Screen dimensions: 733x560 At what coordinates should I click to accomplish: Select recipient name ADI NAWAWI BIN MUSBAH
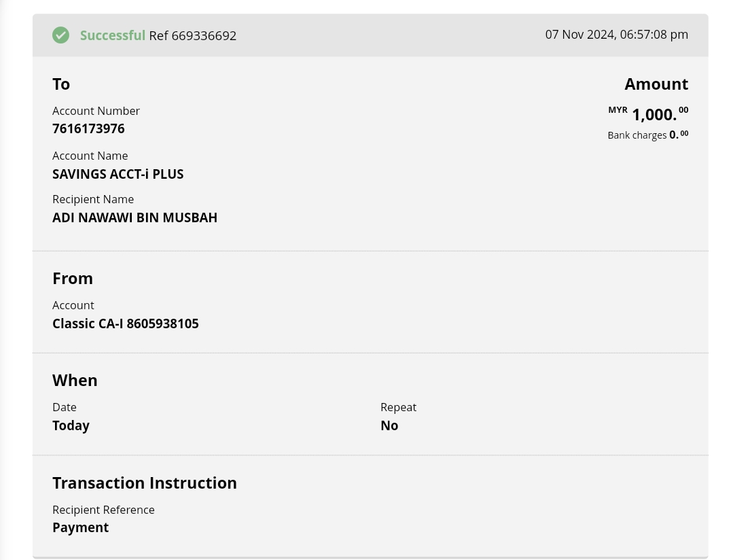(x=135, y=218)
